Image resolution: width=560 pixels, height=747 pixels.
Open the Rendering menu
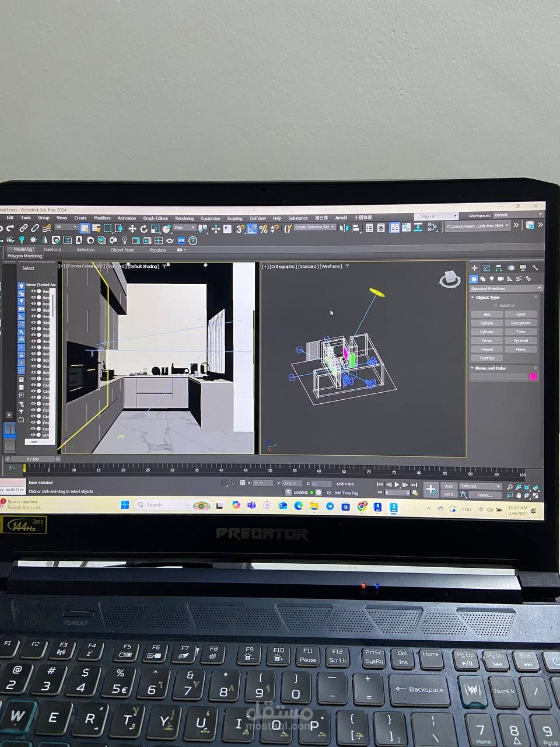tap(184, 218)
